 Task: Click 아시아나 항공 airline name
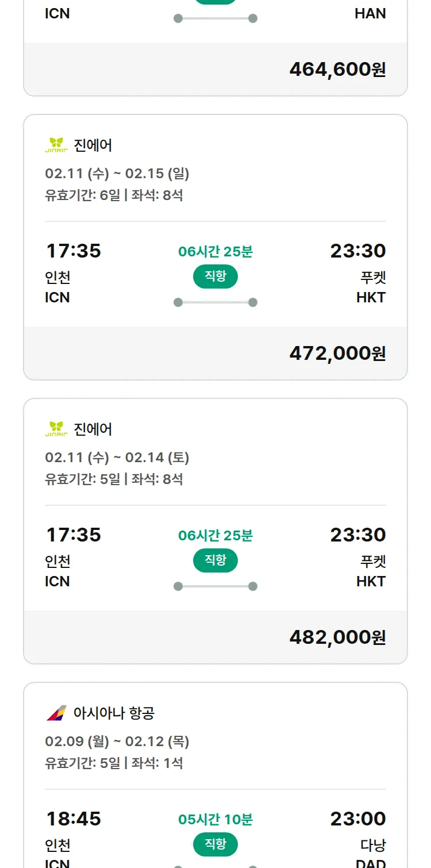coord(114,713)
